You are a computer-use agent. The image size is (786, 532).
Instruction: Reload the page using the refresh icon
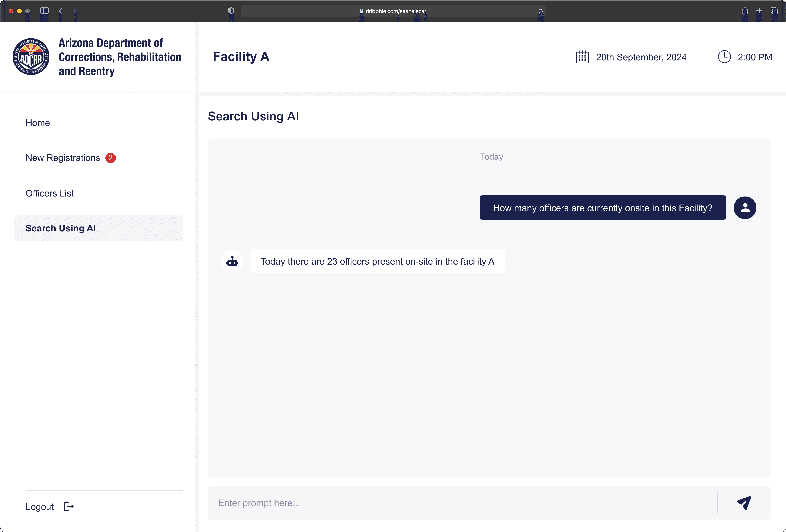coord(540,11)
